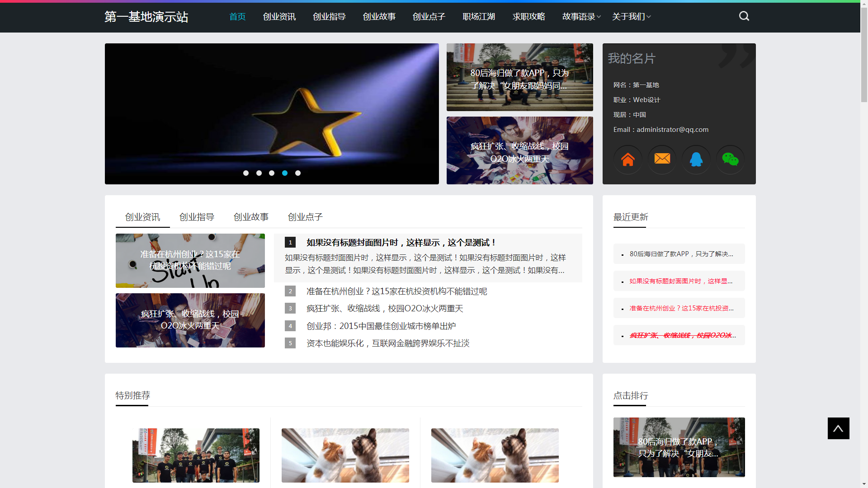
Task: Select the first carousel slide dot
Action: coord(246,173)
